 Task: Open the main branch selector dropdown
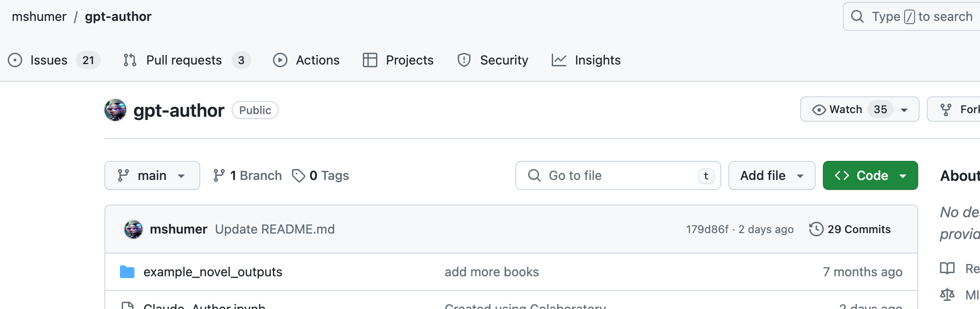(152, 175)
